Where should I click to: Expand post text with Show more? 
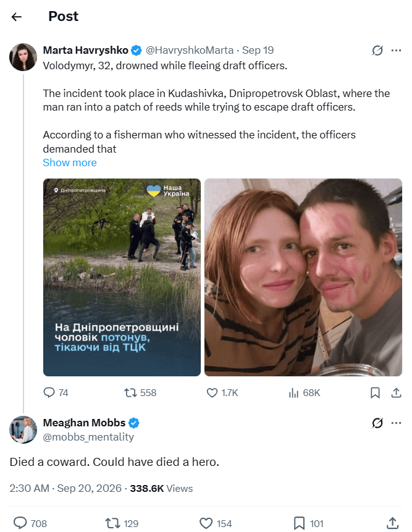[70, 163]
